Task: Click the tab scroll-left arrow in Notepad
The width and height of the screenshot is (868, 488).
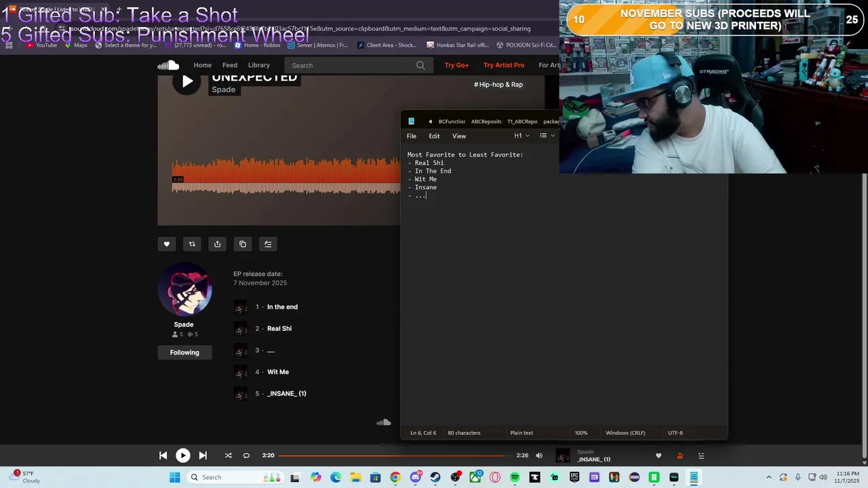Action: pos(430,121)
